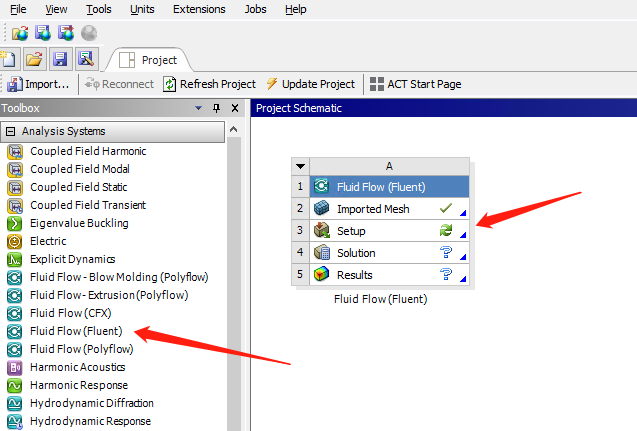Select Fluid Flow - Extrusion (Polyflow)
Image resolution: width=637 pixels, height=431 pixels.
click(98, 295)
